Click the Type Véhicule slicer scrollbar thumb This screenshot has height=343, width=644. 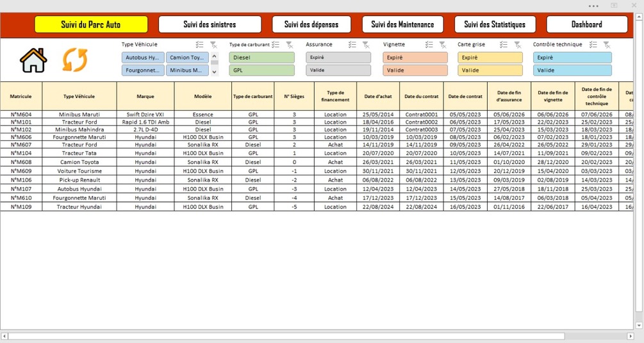point(215,63)
